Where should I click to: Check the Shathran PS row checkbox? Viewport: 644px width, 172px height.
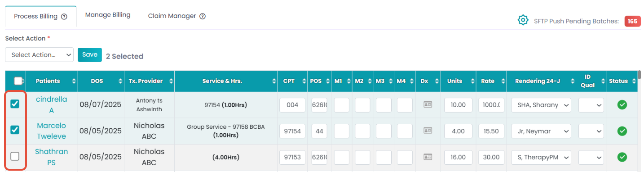[x=15, y=156]
